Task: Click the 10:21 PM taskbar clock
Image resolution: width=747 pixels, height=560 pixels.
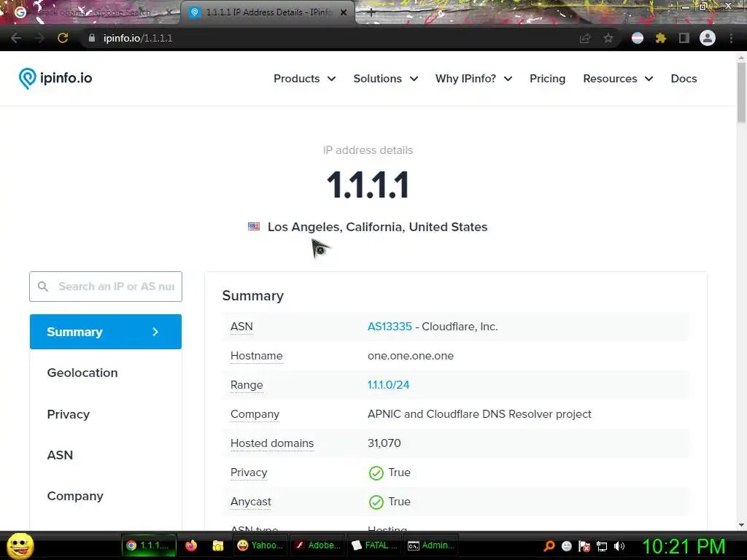Action: pyautogui.click(x=684, y=546)
